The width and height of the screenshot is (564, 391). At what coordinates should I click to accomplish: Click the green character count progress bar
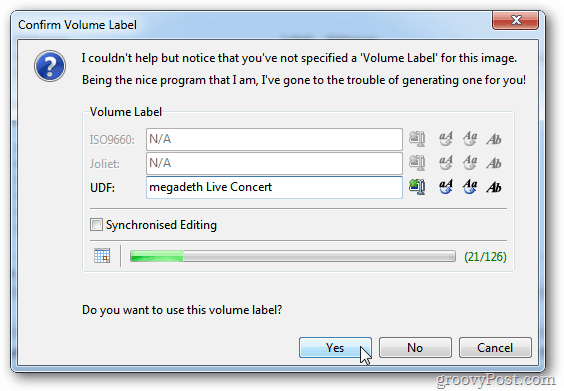[292, 256]
